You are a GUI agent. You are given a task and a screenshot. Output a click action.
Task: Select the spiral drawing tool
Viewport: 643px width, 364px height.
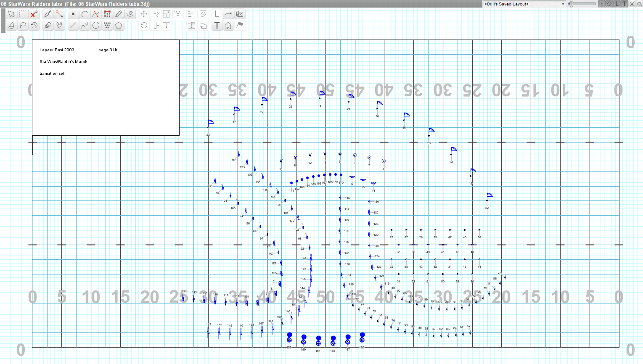(130, 14)
